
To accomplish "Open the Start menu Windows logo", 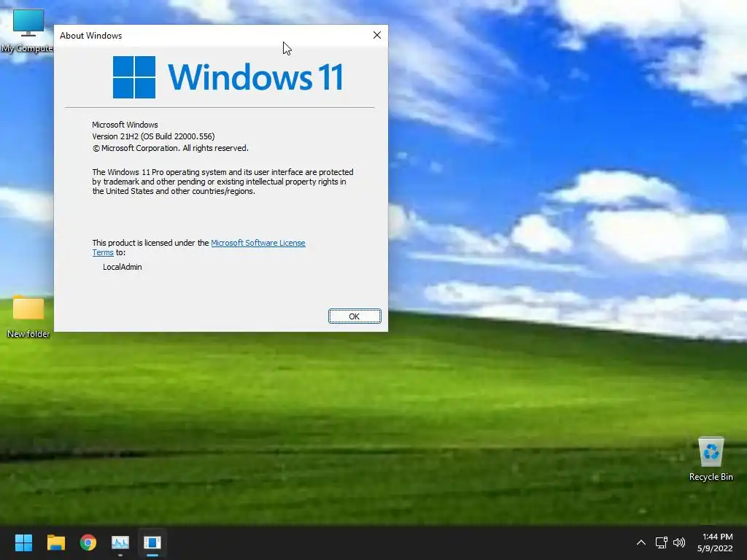I will [x=23, y=542].
